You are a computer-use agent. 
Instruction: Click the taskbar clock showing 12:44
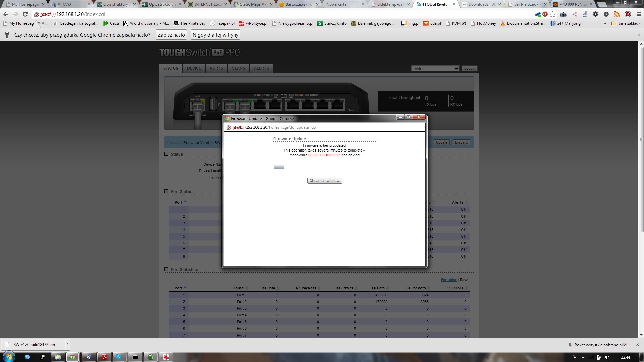pos(625,357)
